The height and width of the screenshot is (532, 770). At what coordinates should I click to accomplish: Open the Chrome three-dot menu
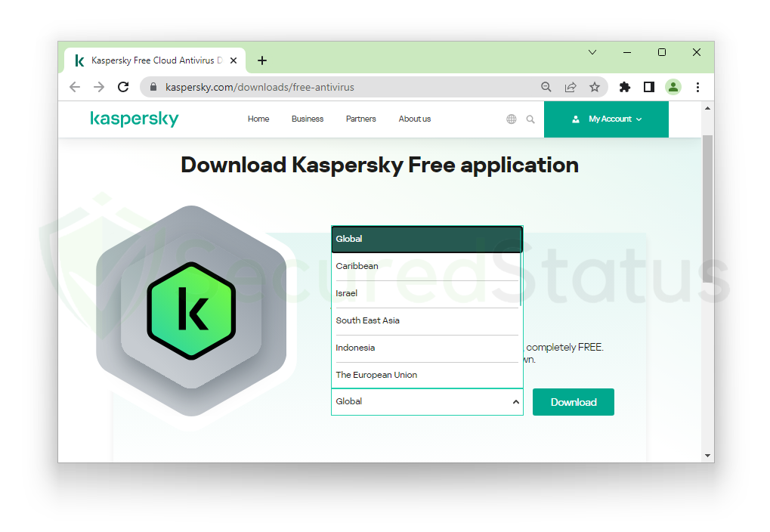click(697, 87)
